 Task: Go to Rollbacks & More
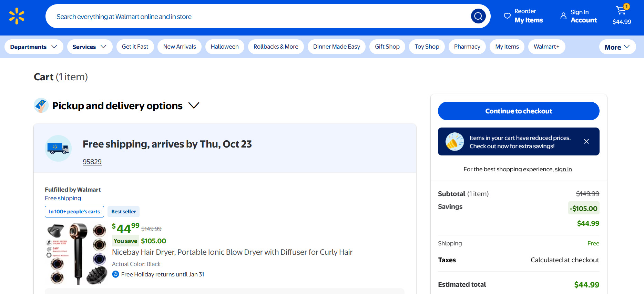(x=276, y=47)
